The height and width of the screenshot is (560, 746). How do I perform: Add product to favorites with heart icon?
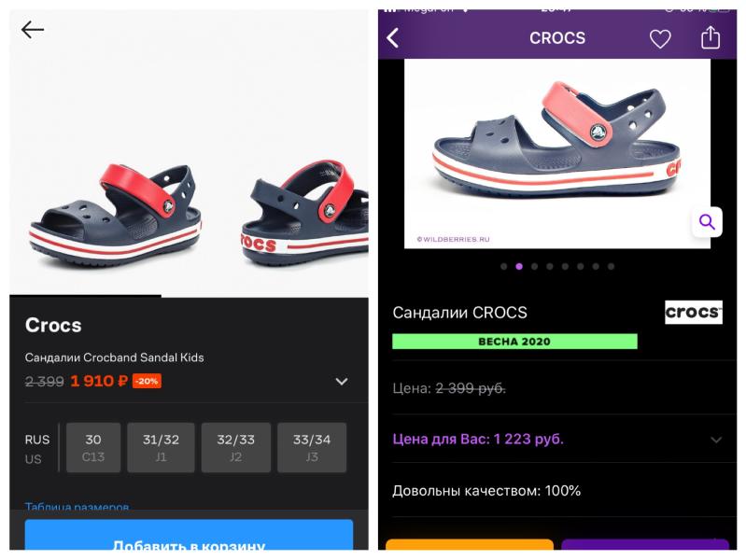click(x=660, y=38)
